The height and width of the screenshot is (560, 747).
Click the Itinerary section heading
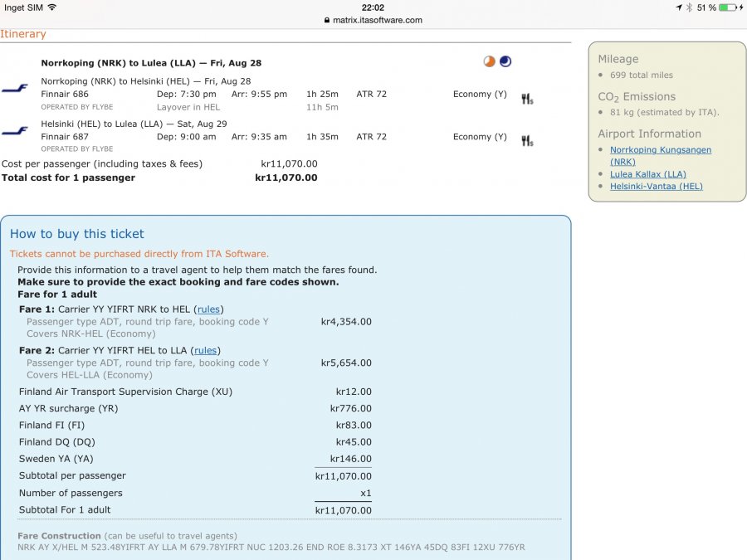click(x=23, y=34)
